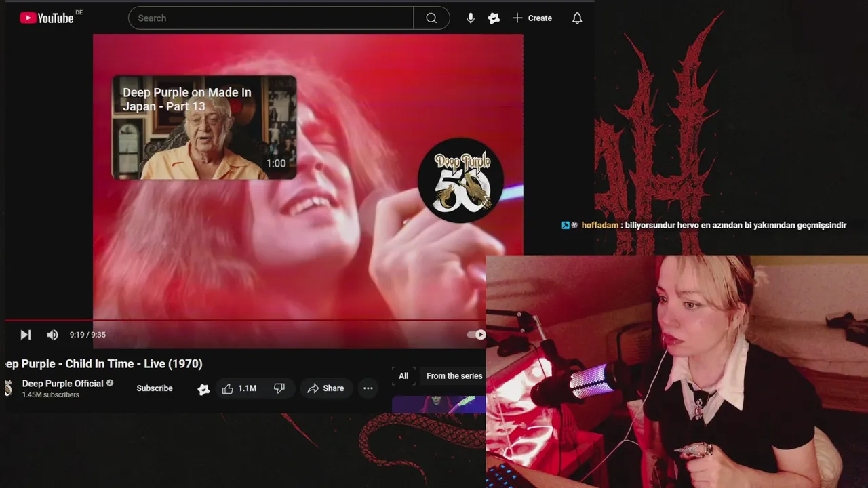The width and height of the screenshot is (868, 488).
Task: Click the Deep Purple 50 channel badge
Action: [x=460, y=180]
